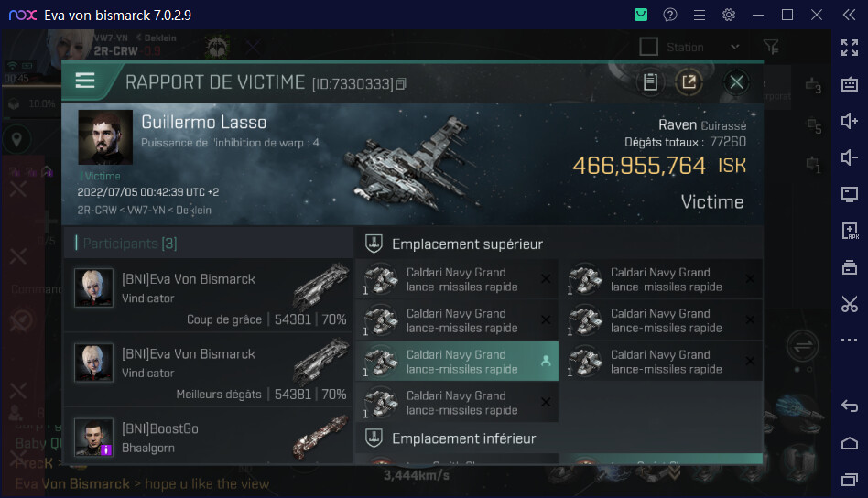Open Nox settings gear in title bar
The image size is (868, 498).
point(729,15)
